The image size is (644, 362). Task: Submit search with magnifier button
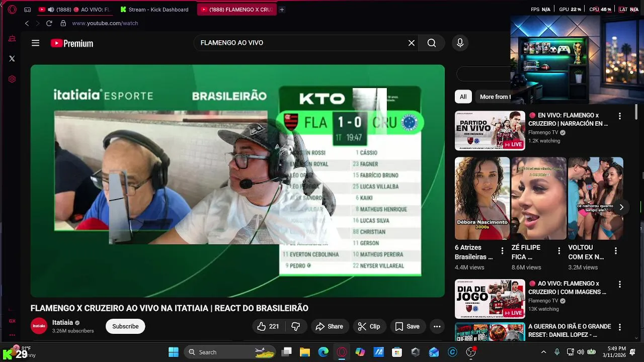point(432,43)
